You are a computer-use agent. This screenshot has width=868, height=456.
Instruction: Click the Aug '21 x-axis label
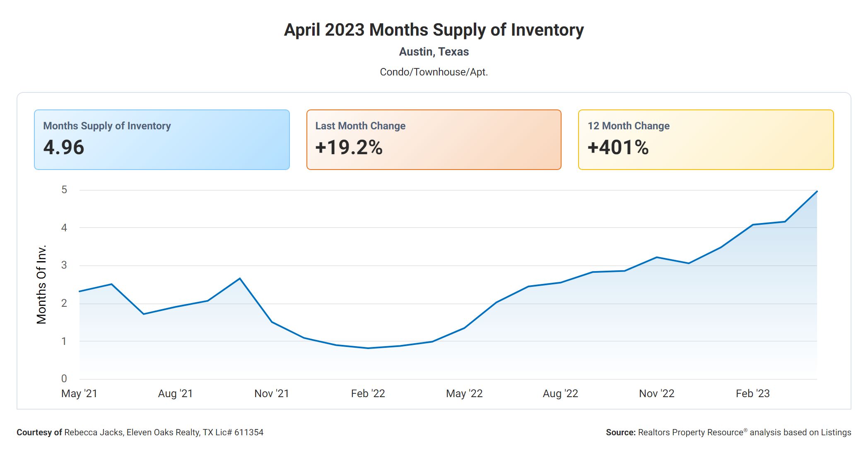pyautogui.click(x=175, y=393)
